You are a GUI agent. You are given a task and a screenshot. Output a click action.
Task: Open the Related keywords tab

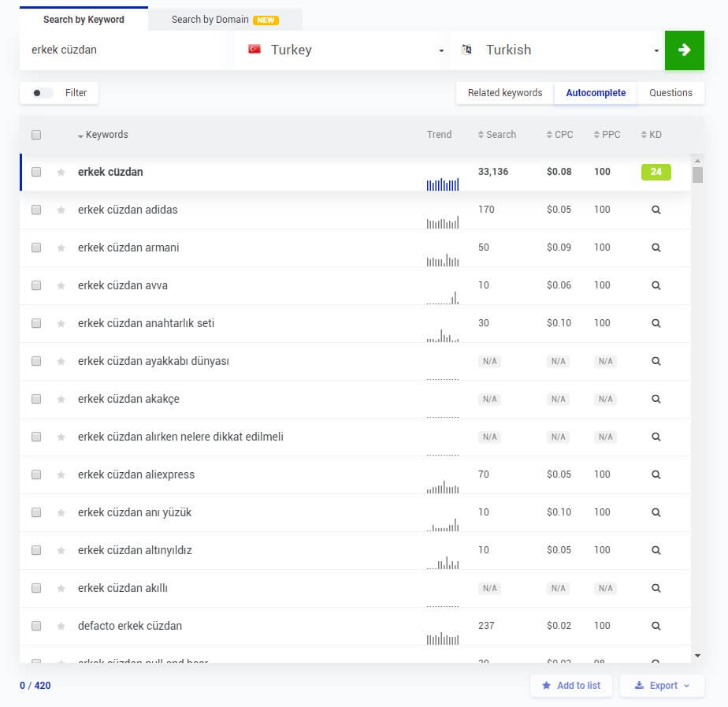504,92
